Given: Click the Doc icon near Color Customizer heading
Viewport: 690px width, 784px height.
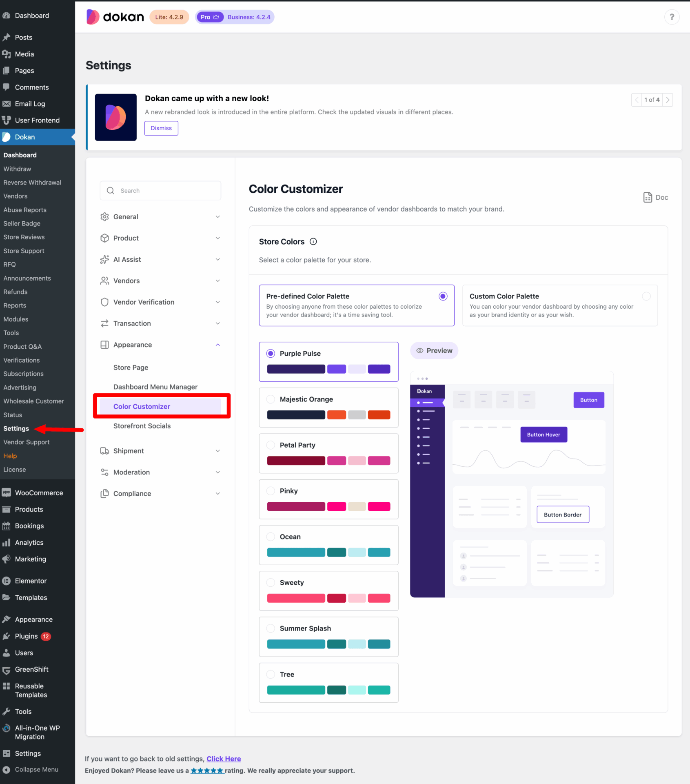Looking at the screenshot, I should pyautogui.click(x=648, y=197).
